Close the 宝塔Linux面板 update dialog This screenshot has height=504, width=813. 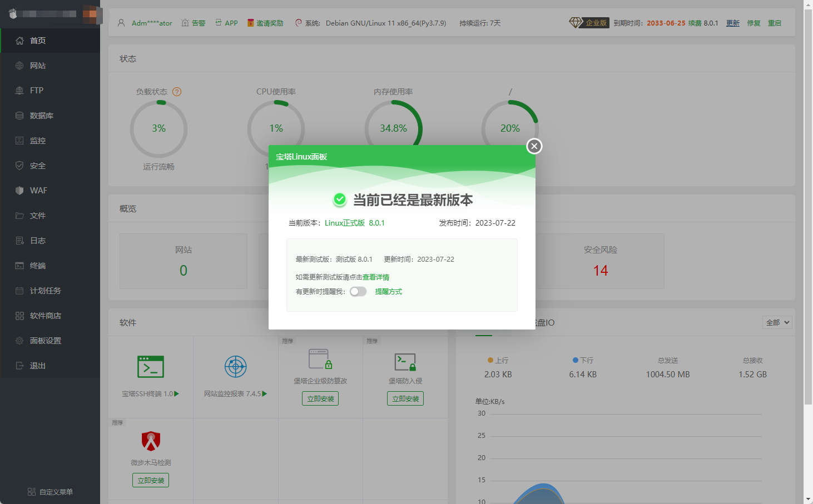(534, 146)
